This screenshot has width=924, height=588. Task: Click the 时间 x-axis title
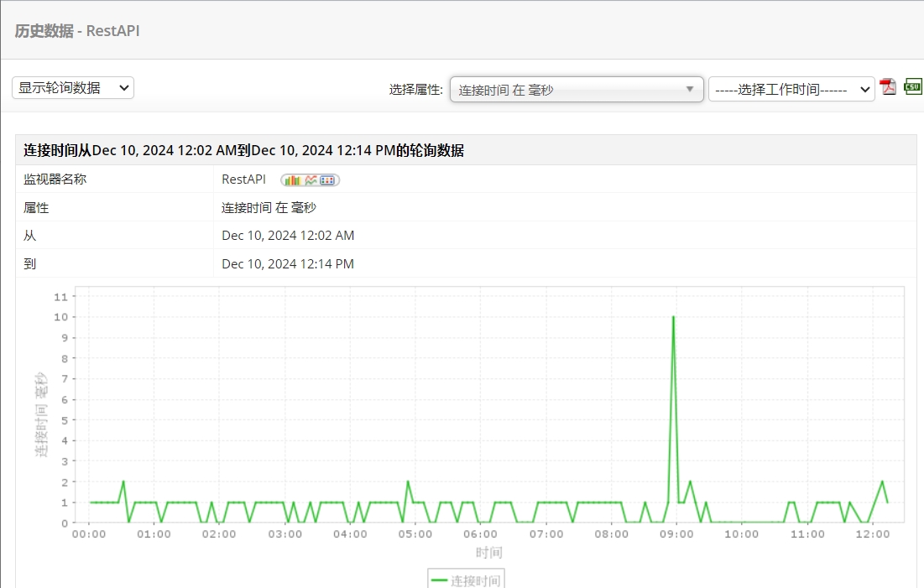coord(489,553)
